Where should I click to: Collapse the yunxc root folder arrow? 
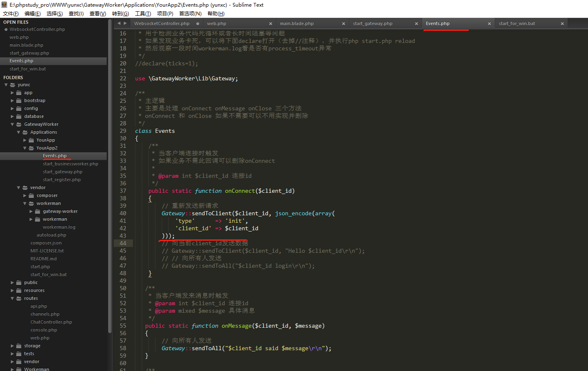[x=6, y=85]
